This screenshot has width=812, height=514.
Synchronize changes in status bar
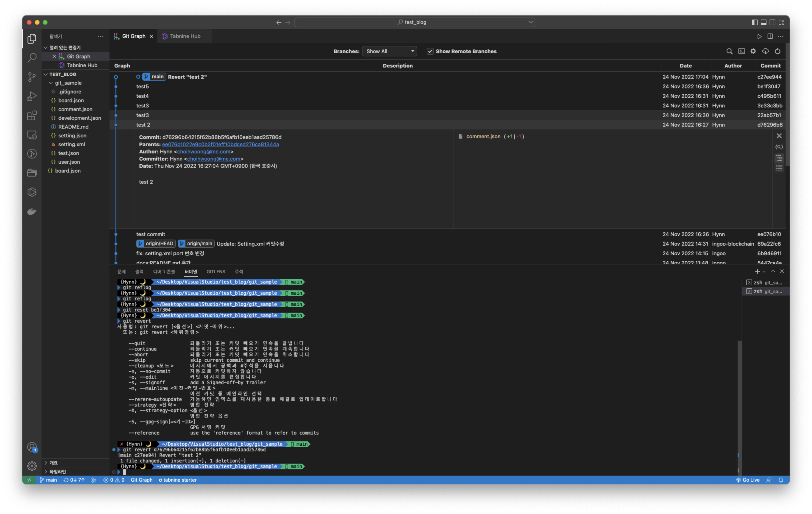pyautogui.click(x=74, y=480)
